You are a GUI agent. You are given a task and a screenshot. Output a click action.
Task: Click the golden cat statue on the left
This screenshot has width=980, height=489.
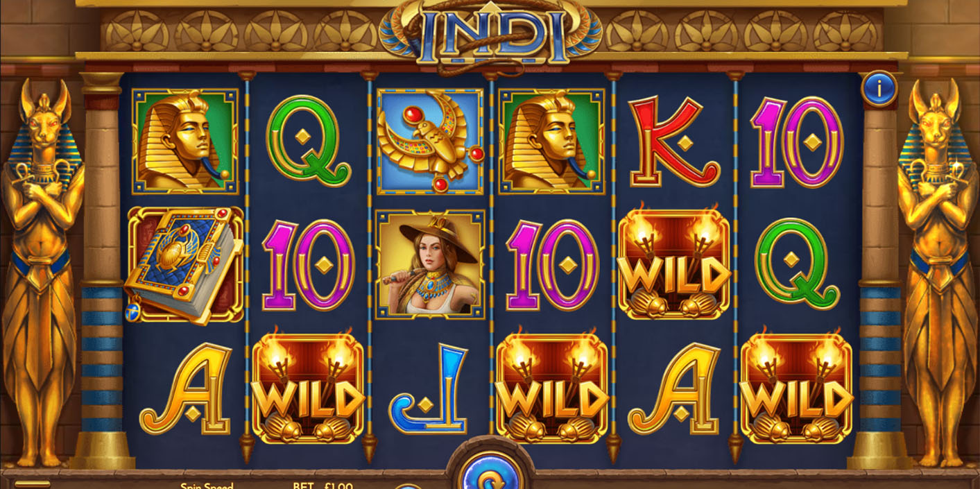(42, 274)
